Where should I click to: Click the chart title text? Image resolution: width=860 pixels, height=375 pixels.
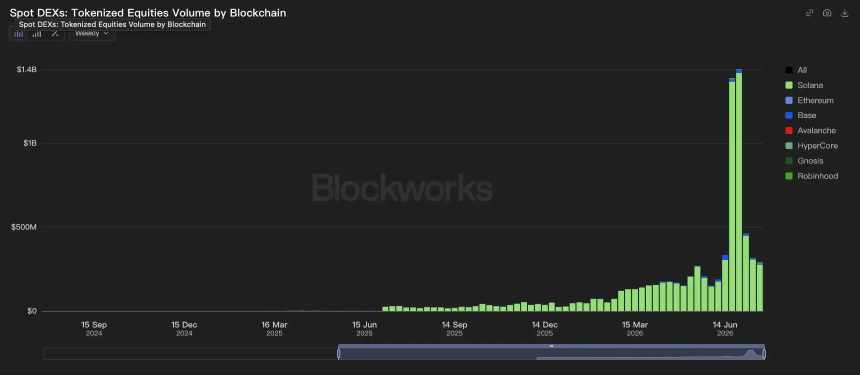148,12
